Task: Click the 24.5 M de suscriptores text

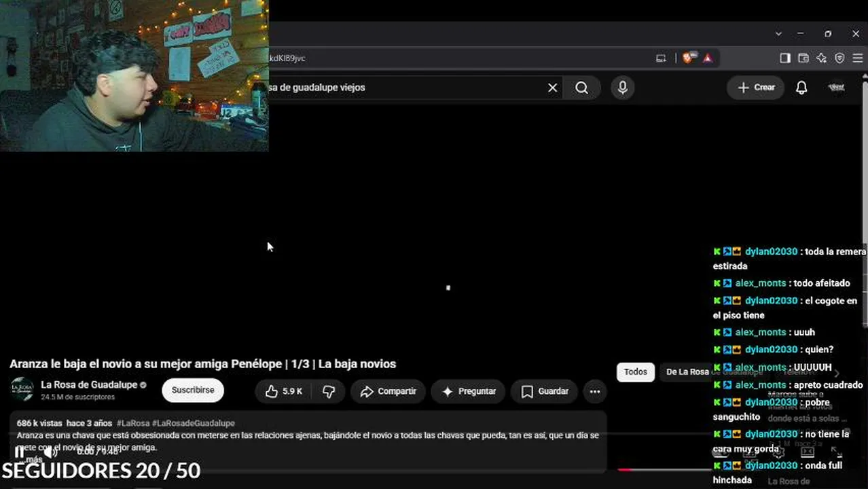Action: [77, 397]
